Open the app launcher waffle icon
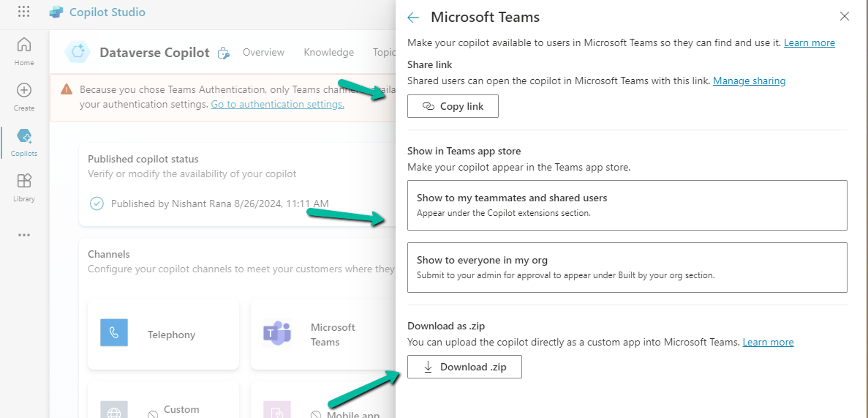The image size is (868, 418). point(23,12)
